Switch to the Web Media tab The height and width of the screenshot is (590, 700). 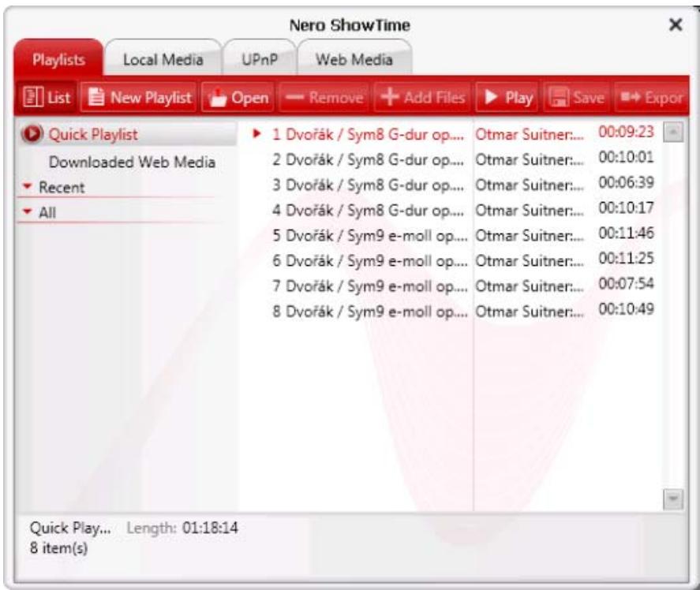[x=354, y=59]
